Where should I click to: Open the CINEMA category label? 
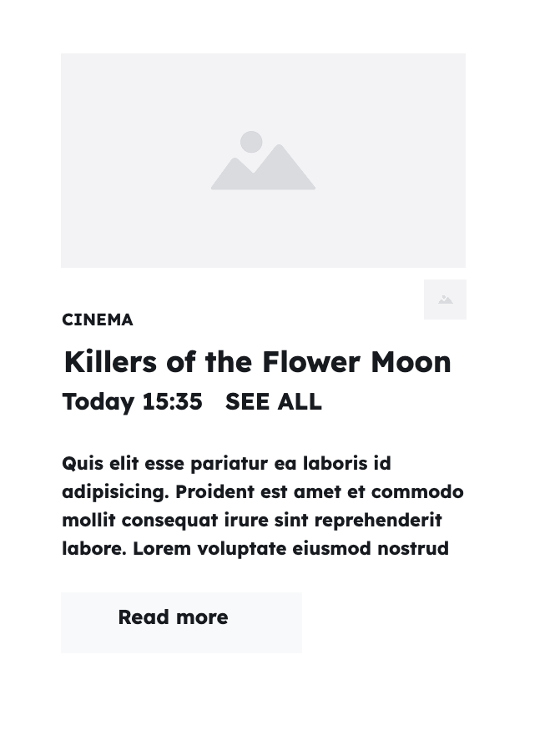(x=97, y=320)
